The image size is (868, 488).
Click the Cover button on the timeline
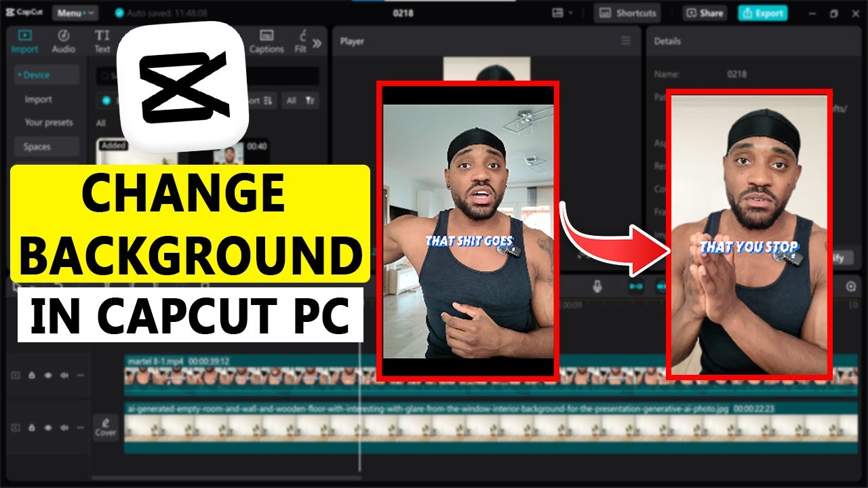106,427
